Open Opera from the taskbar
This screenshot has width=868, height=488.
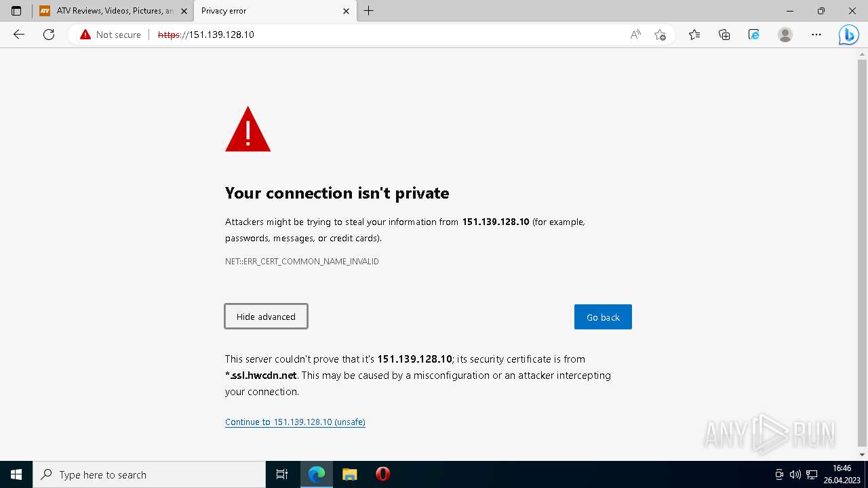[x=382, y=474]
